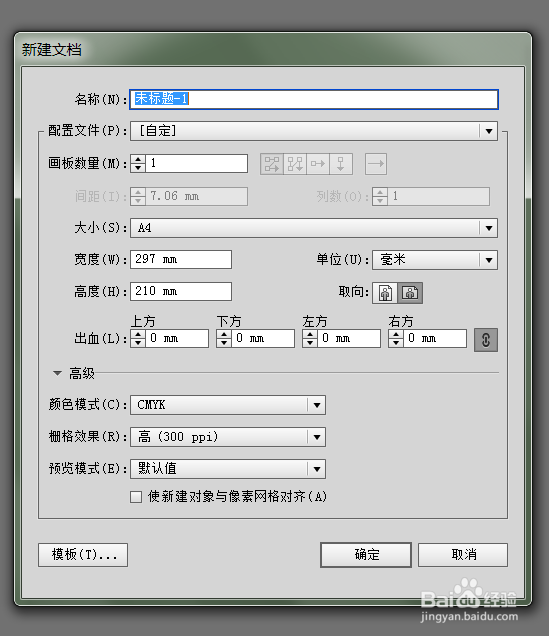Select grid by row artboard arrangement icon
Viewport: 549px width, 636px height.
pos(272,164)
